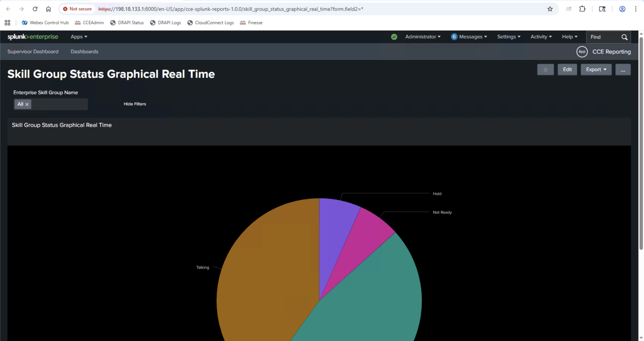This screenshot has height=341, width=644.
Task: Favorite the dashboard with the star button
Action: pyautogui.click(x=545, y=70)
